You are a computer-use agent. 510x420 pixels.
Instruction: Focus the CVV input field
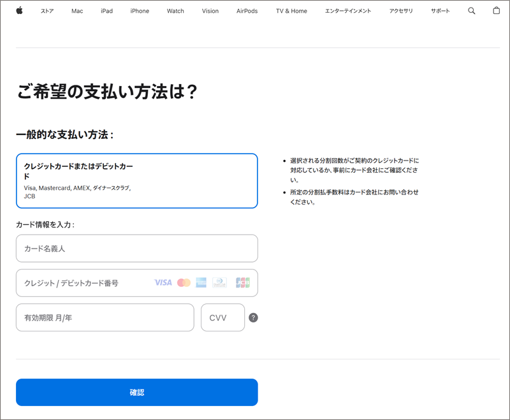(222, 317)
